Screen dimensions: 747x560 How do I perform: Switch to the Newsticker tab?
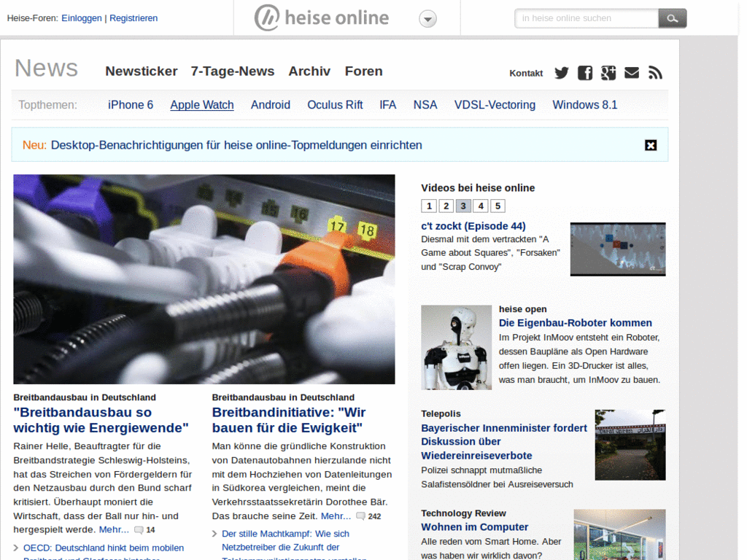click(x=142, y=71)
